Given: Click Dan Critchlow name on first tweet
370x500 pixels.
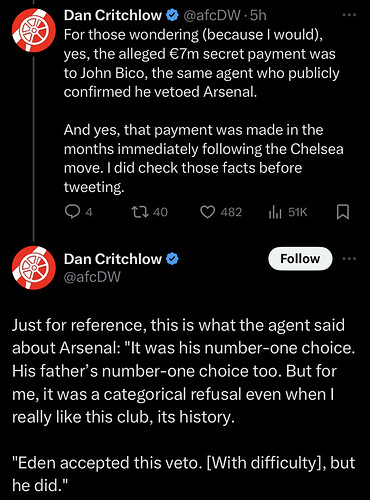Looking at the screenshot, I should [113, 15].
